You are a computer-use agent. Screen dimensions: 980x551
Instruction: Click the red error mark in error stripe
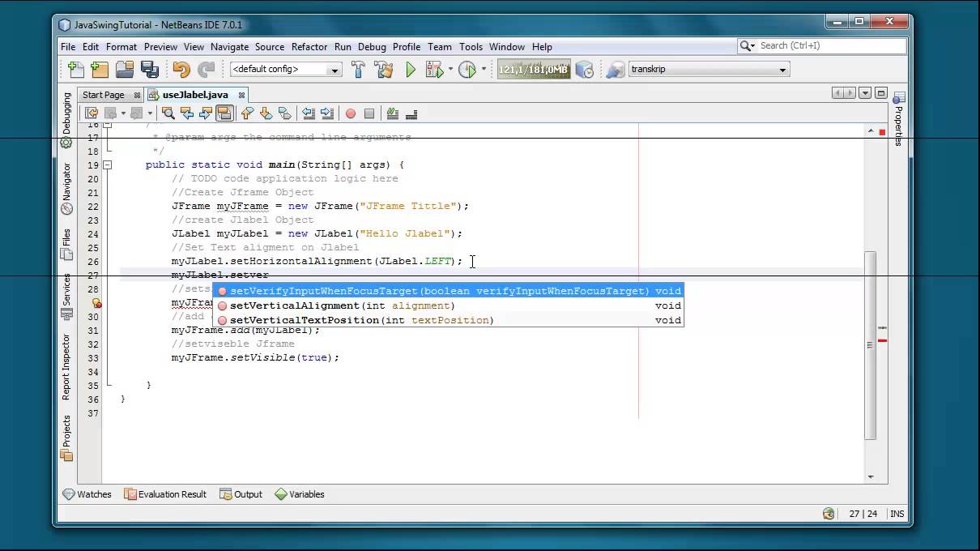pos(882,340)
